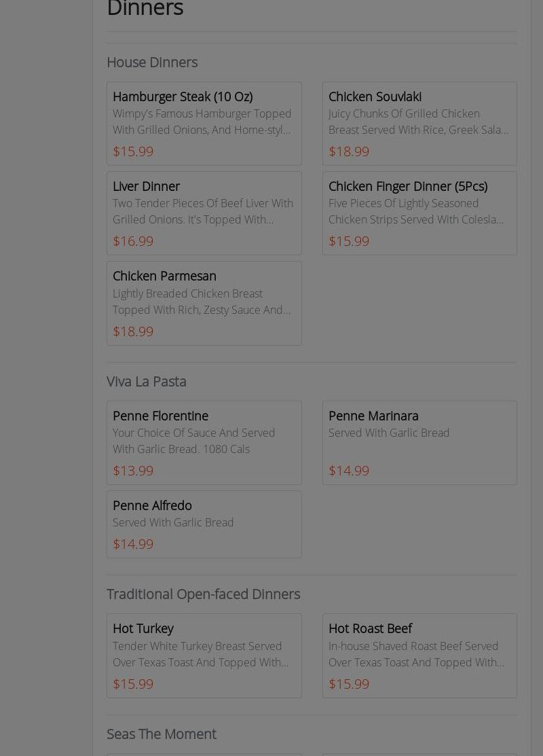The height and width of the screenshot is (756, 543).
Task: Choose the Hot Roast Beef dinner
Action: click(370, 628)
